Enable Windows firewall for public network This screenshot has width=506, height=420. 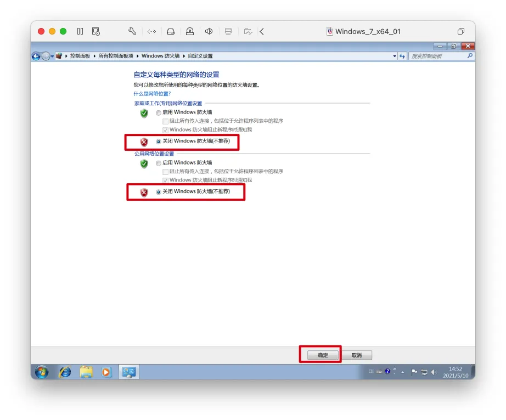pos(159,163)
